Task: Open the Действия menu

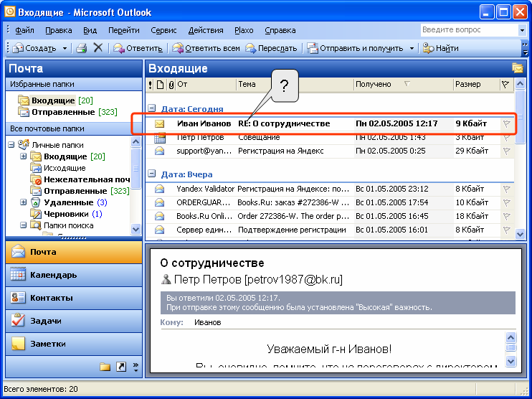Action: coord(206,30)
